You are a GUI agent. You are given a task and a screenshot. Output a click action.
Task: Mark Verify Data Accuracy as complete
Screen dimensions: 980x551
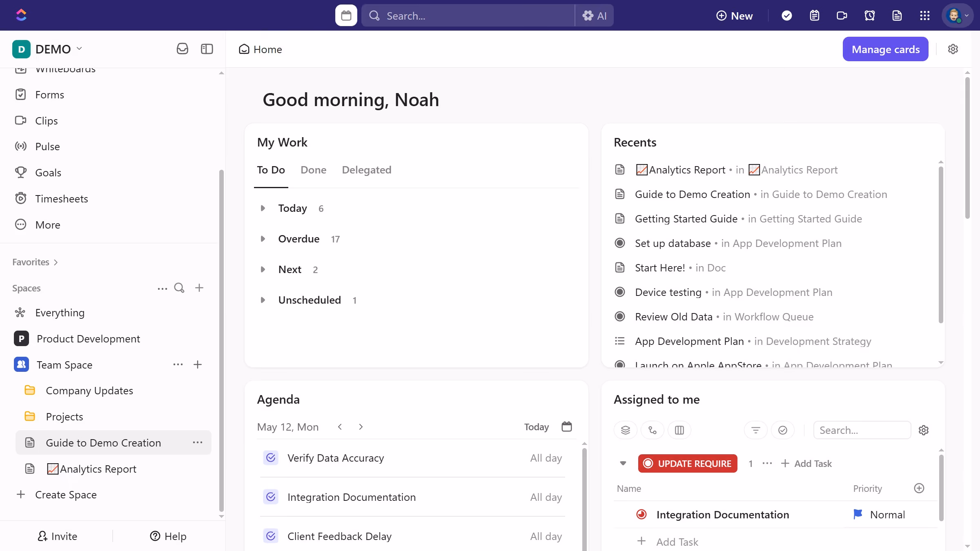point(270,458)
